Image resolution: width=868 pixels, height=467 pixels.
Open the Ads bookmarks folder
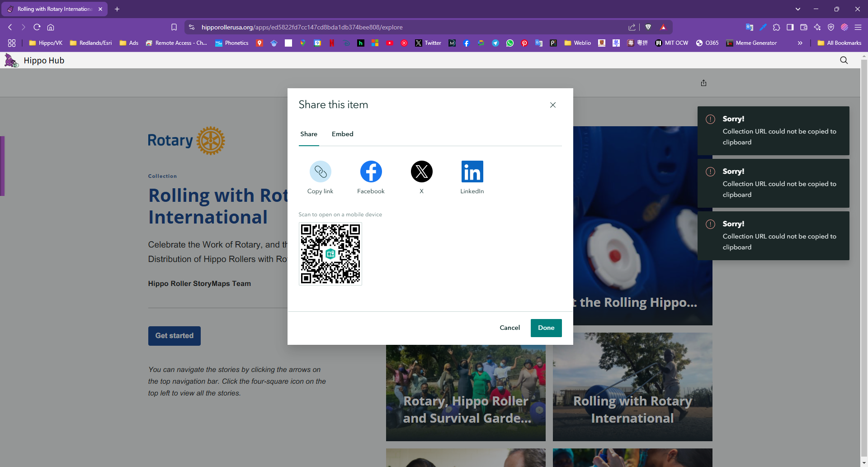(129, 43)
